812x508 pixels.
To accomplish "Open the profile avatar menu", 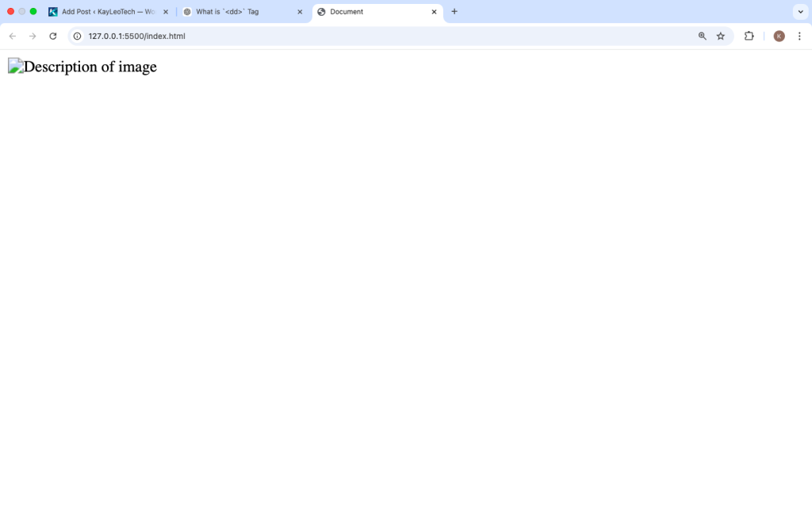I will (779, 36).
